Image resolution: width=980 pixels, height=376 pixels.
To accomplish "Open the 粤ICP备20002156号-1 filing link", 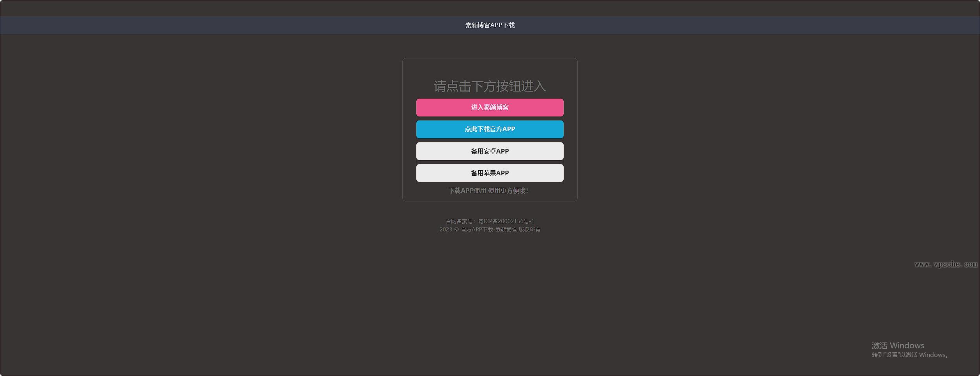I will pyautogui.click(x=506, y=221).
